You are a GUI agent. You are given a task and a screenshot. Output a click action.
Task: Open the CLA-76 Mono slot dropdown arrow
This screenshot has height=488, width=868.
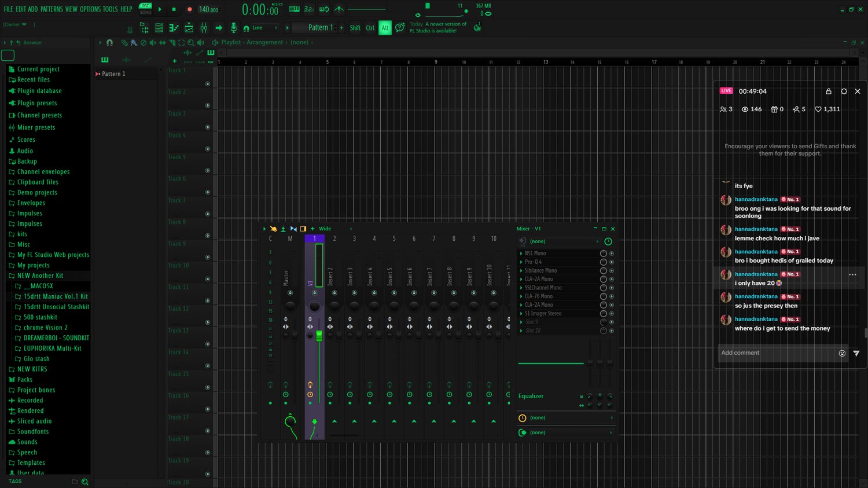[x=521, y=296]
